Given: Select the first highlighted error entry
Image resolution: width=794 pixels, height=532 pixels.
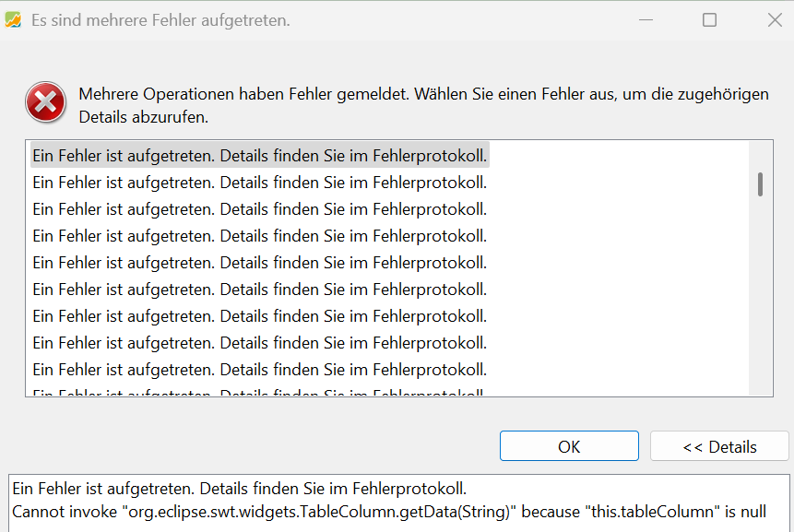Looking at the screenshot, I should [260, 156].
